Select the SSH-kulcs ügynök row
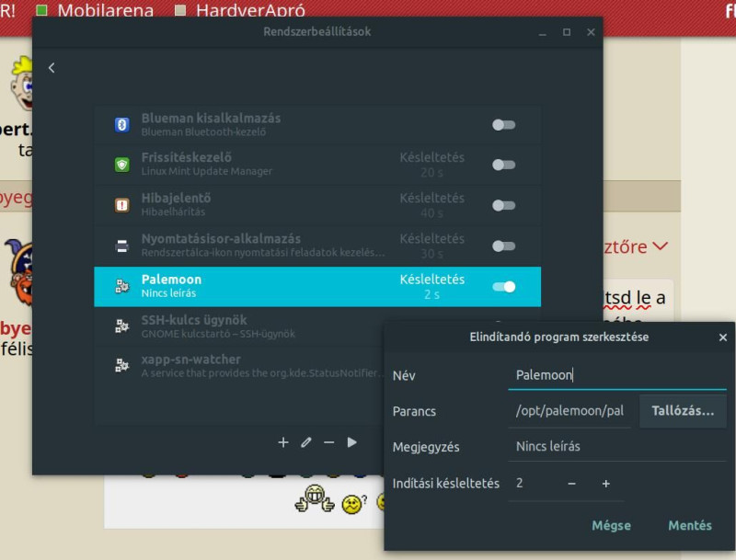 point(239,326)
